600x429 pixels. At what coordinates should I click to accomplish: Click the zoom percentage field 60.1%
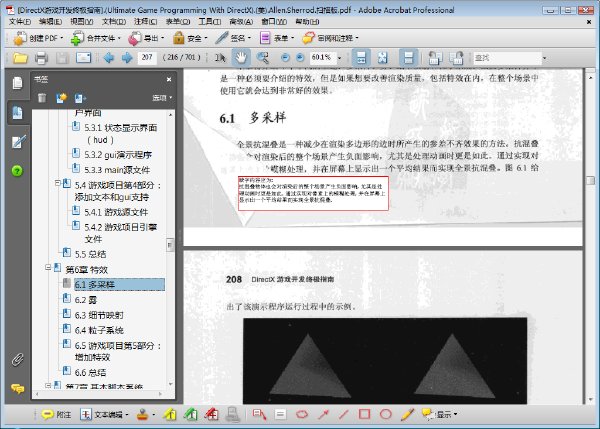(323, 58)
